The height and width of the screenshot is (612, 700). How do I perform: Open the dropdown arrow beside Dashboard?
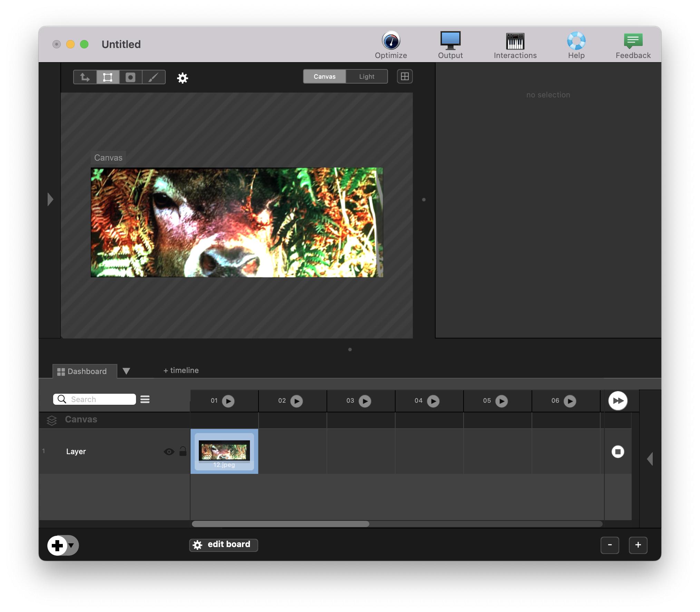click(x=126, y=371)
